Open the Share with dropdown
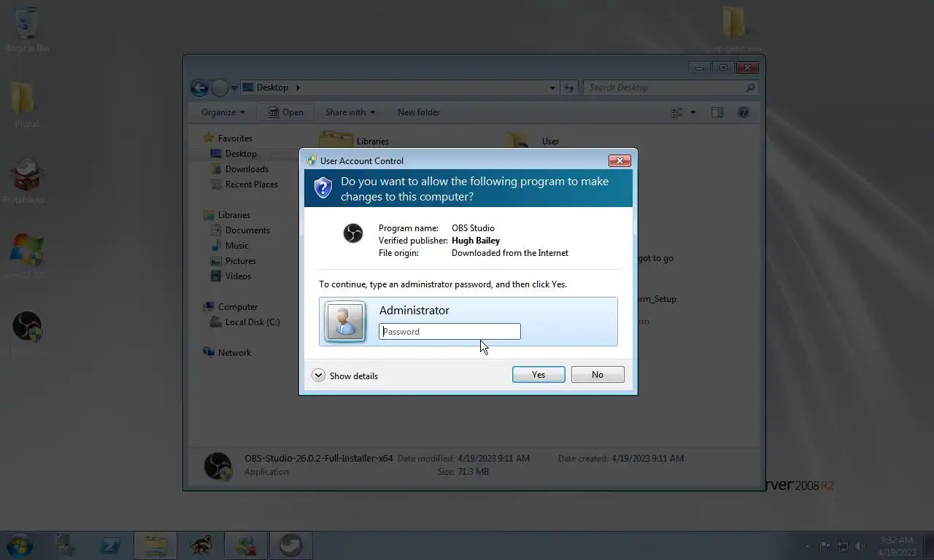 click(350, 112)
